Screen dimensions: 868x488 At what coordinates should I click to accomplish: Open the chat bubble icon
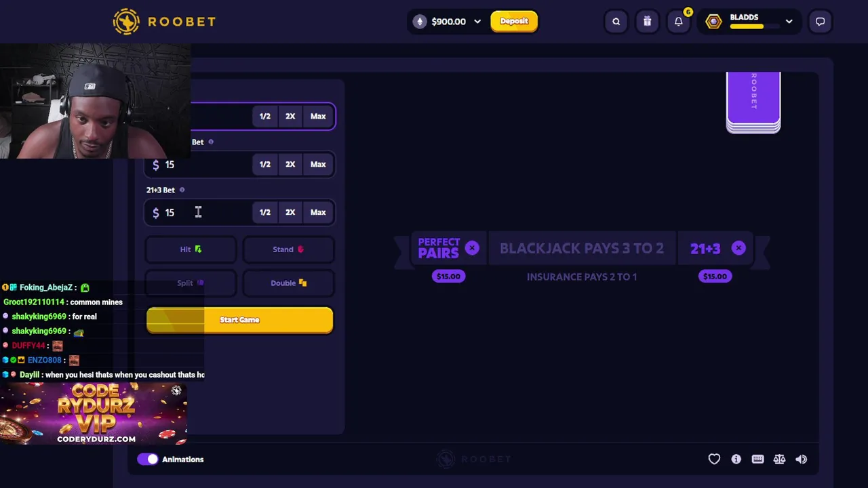820,22
